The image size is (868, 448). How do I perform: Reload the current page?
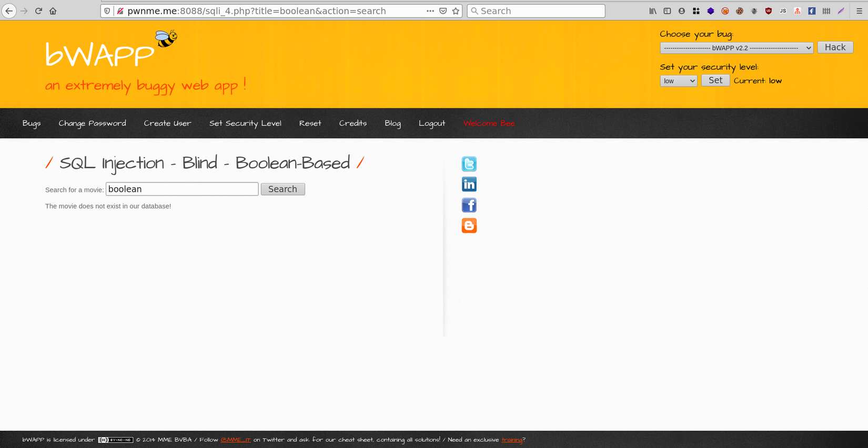(38, 11)
